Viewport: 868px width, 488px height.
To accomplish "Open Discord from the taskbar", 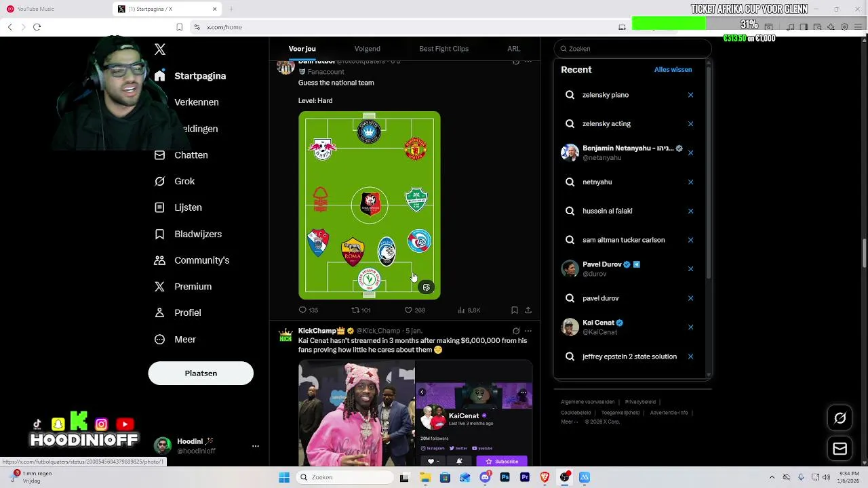I will 485,477.
